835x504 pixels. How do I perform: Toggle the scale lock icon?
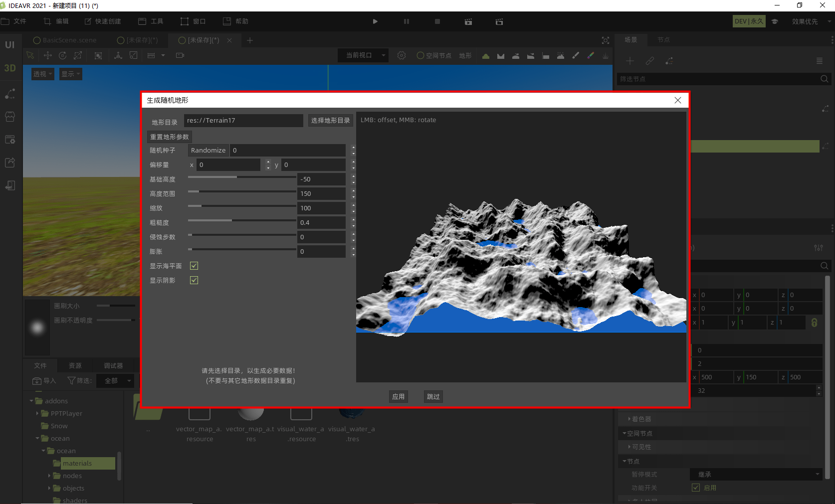click(814, 323)
